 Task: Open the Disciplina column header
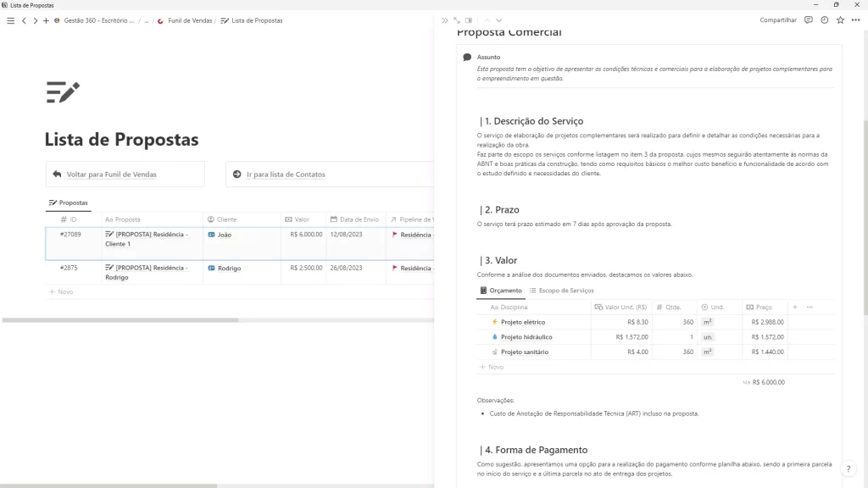[534, 307]
